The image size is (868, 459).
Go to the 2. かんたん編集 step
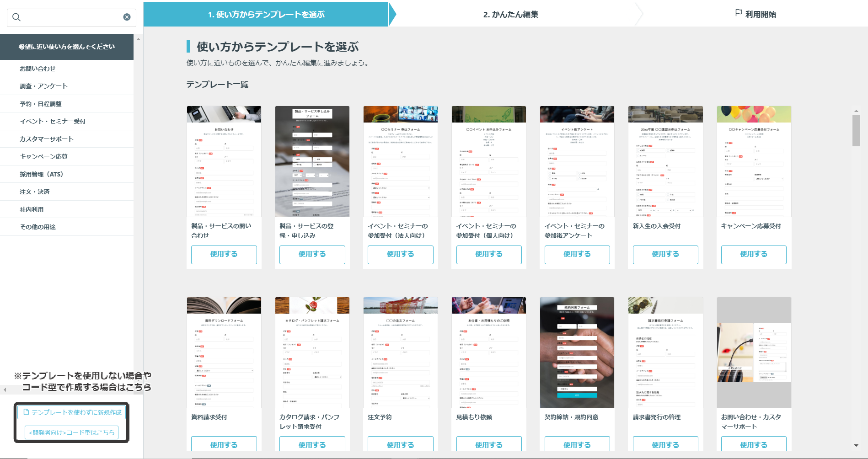[510, 15]
